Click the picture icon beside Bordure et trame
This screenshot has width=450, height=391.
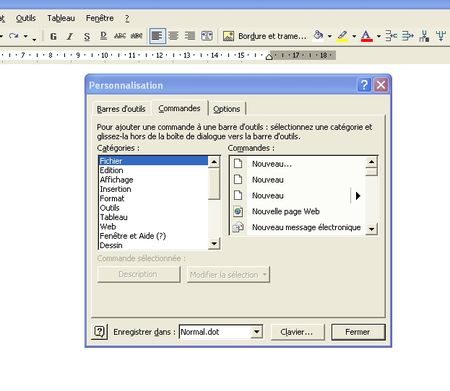click(x=228, y=36)
